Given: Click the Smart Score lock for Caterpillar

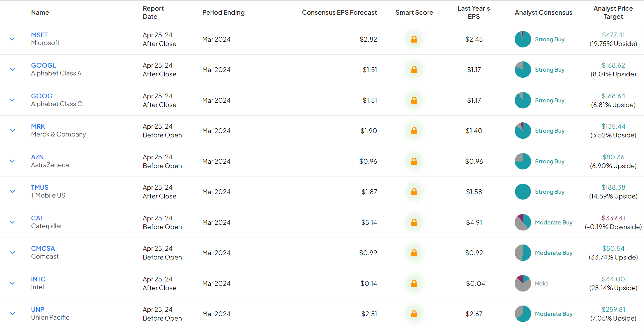Looking at the screenshot, I should pyautogui.click(x=414, y=222).
